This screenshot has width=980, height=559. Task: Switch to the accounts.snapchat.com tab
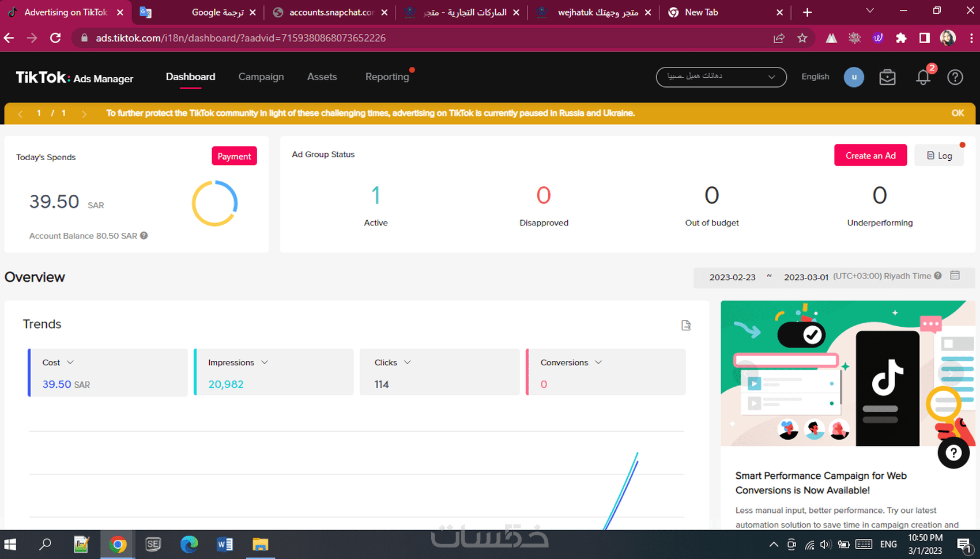330,12
